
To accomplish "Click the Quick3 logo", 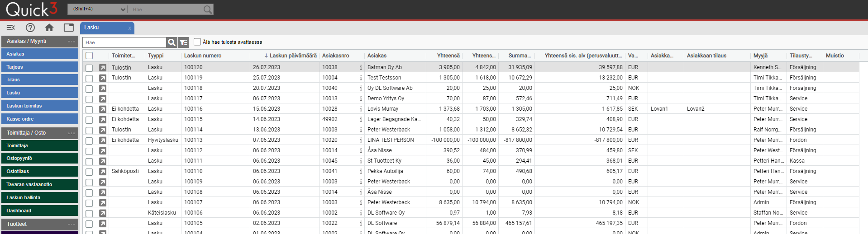I will pos(32,9).
